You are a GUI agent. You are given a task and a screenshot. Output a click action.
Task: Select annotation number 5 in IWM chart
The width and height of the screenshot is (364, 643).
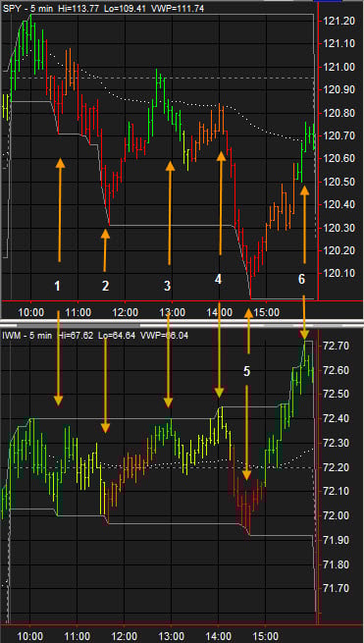[246, 371]
